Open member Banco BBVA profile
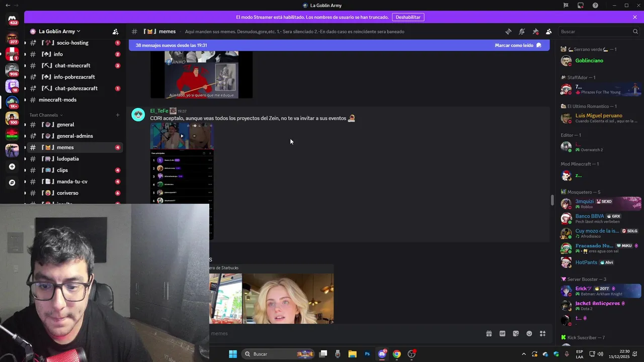 point(601,218)
